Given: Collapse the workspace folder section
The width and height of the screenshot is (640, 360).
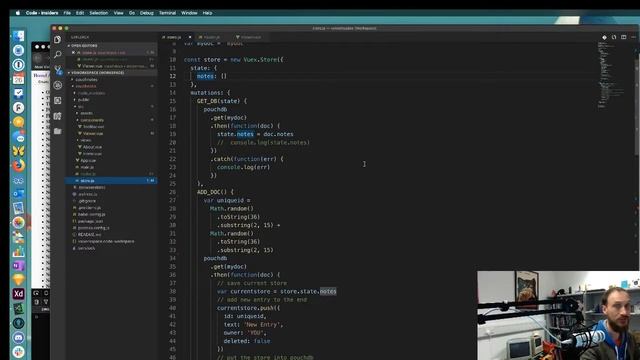Looking at the screenshot, I should tap(111, 73).
